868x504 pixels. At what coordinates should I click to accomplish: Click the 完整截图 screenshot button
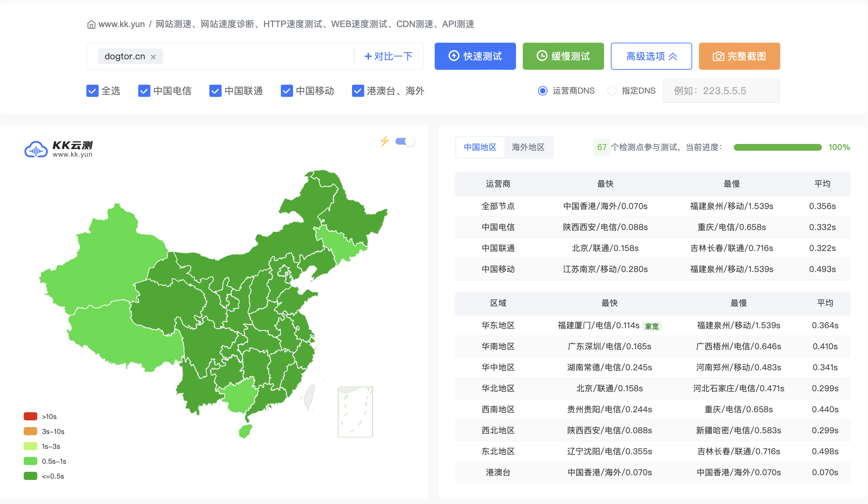pyautogui.click(x=740, y=56)
